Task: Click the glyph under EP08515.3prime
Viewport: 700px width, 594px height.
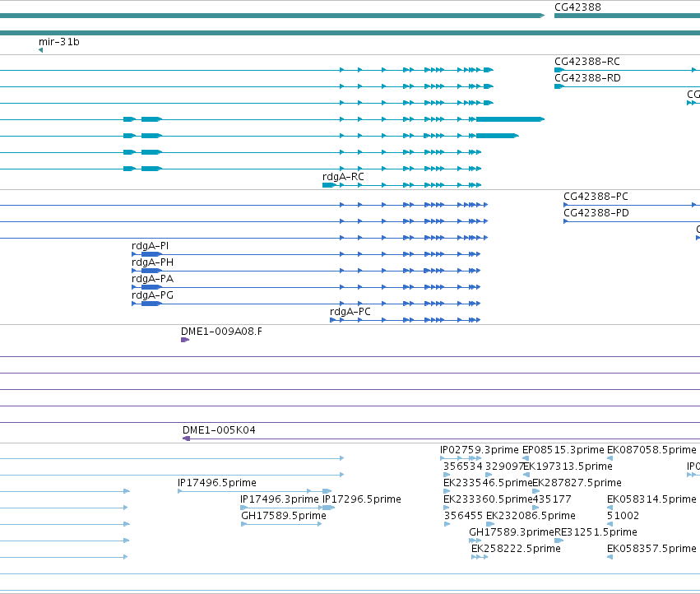Action: pos(526,458)
